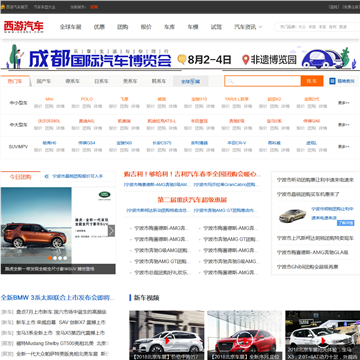
Task: Click the YARiS L model link
Action: pos(237,99)
